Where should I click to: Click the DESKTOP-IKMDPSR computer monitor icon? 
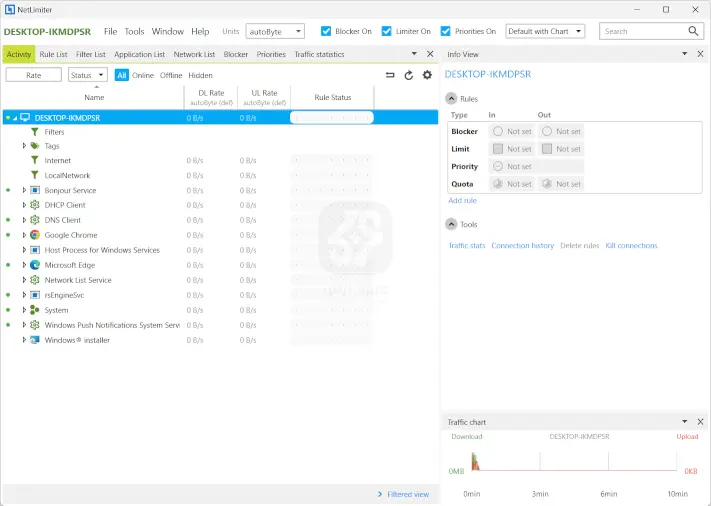(25, 118)
